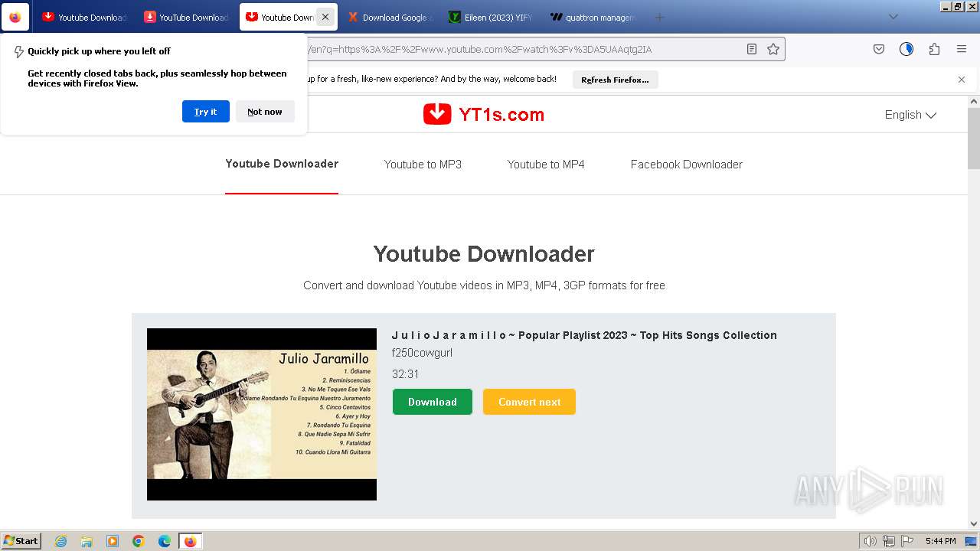Open the Save to Pocket icon
The image size is (980, 551).
coord(879,49)
